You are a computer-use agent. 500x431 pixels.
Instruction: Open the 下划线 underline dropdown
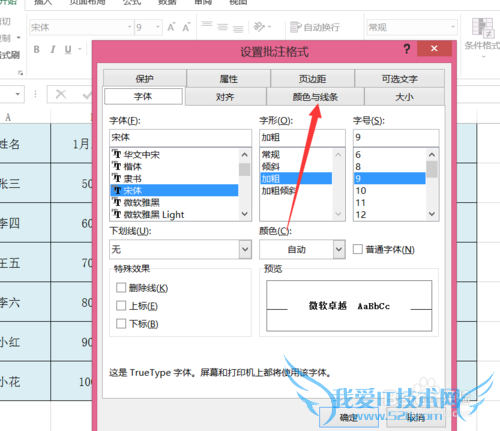pos(245,249)
